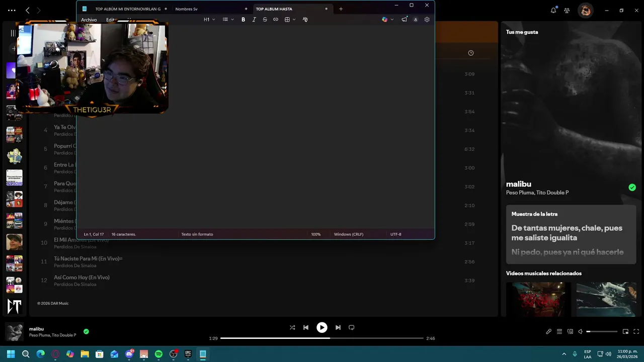Viewport: 644px width, 362px height.
Task: Add a new Notepad tab
Action: (x=341, y=9)
